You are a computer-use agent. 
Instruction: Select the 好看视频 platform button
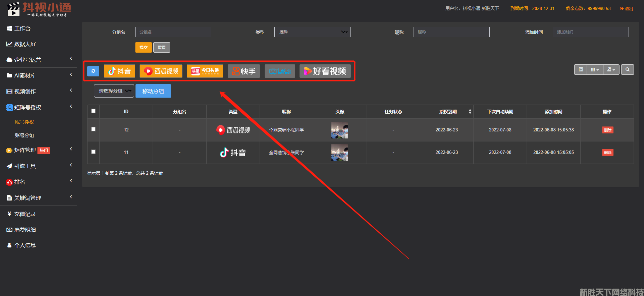click(x=325, y=71)
